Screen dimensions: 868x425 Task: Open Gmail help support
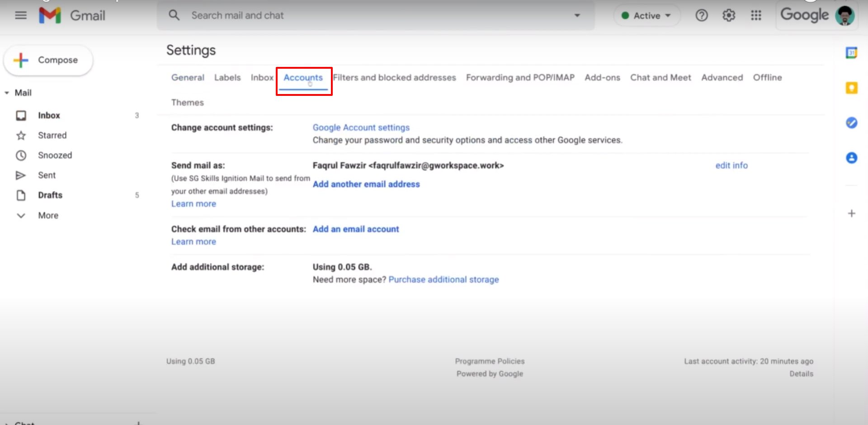point(702,15)
